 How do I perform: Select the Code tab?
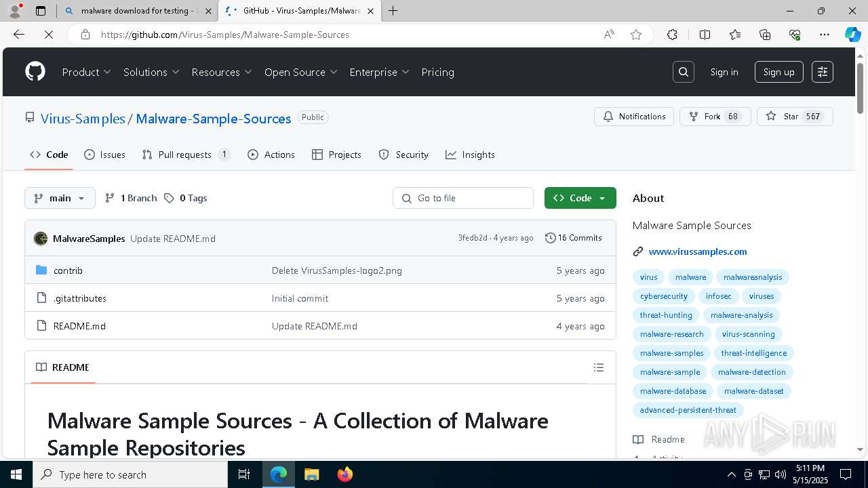coord(49,155)
